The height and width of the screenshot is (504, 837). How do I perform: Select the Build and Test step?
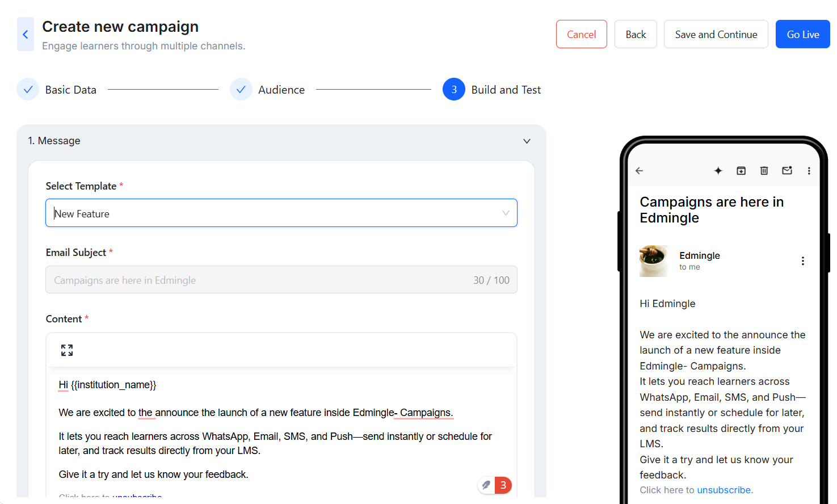[x=506, y=90]
